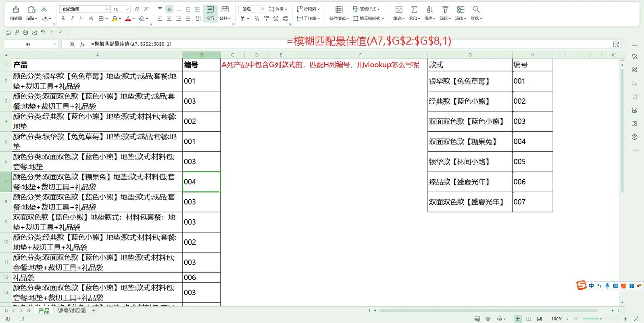Click the Cut scissors icon
Screen dimensions: 644x323
pyautogui.click(x=44, y=9)
